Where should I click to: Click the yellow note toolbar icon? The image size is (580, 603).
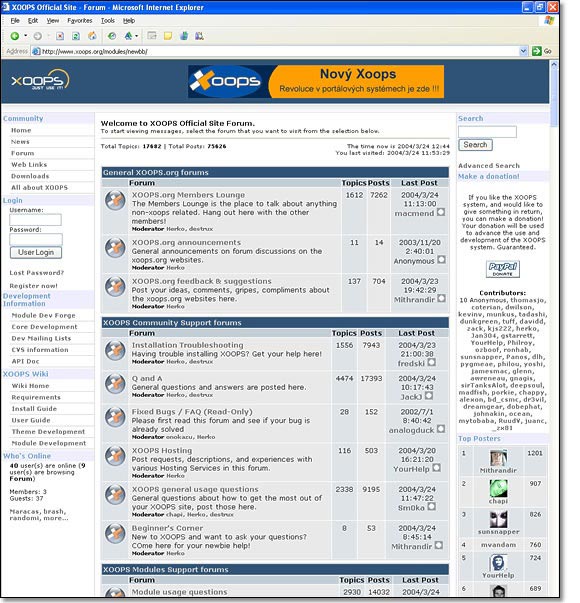(x=168, y=36)
